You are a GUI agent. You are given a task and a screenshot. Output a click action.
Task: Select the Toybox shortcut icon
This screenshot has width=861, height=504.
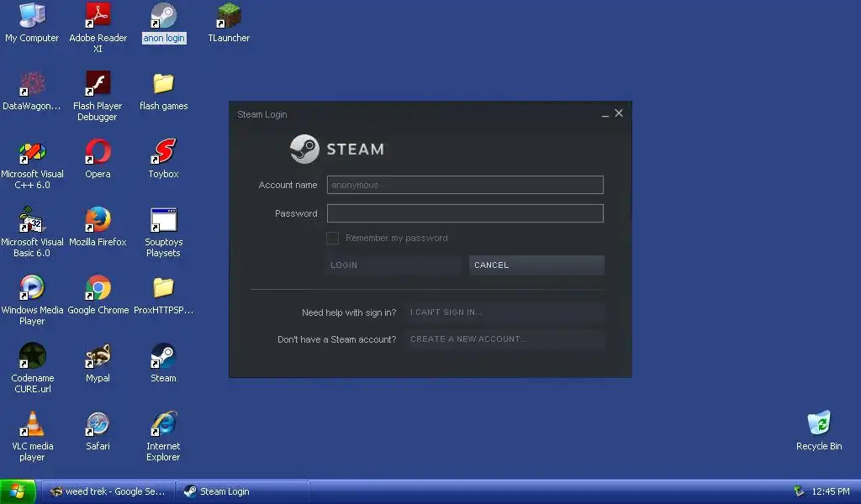coord(164,152)
